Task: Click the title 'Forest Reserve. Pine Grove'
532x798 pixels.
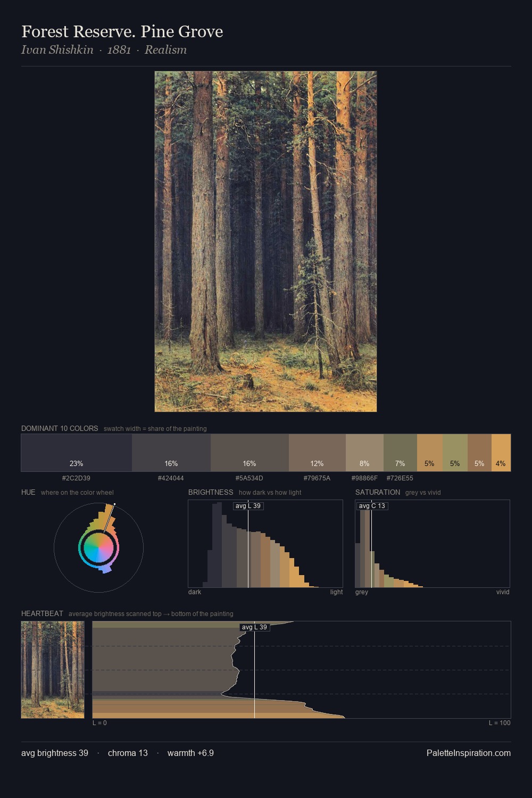Action: click(x=122, y=31)
